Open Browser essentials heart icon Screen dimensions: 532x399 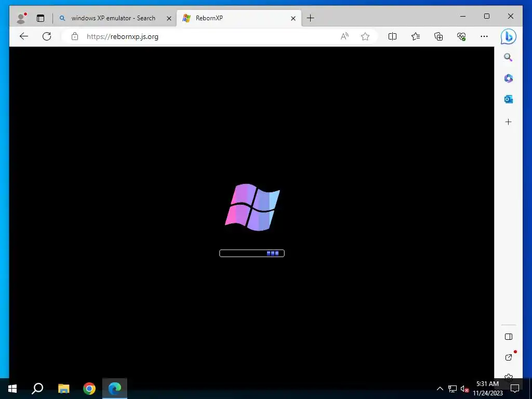pyautogui.click(x=461, y=36)
